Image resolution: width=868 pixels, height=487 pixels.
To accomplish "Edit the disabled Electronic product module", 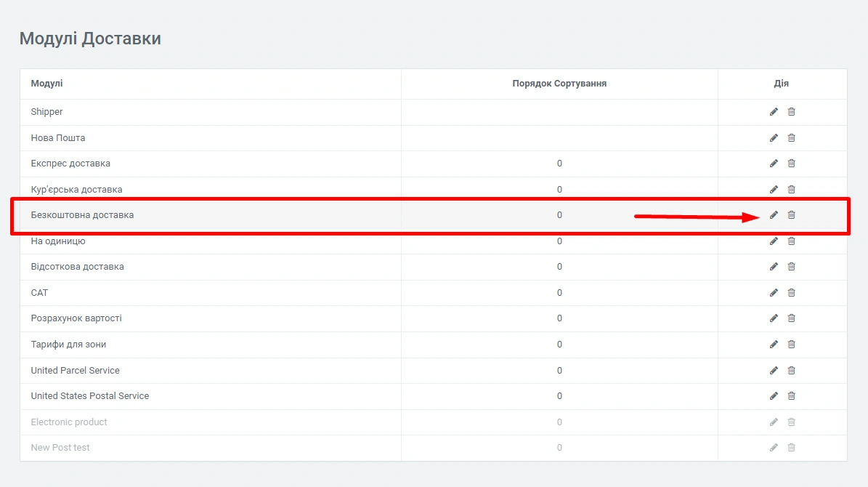I will [x=774, y=422].
